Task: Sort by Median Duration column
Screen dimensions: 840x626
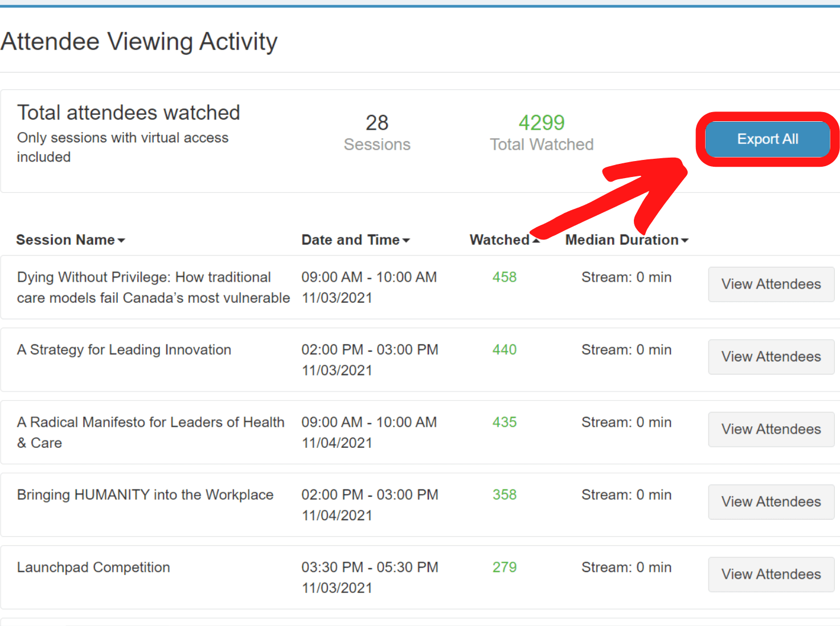Action: [626, 240]
